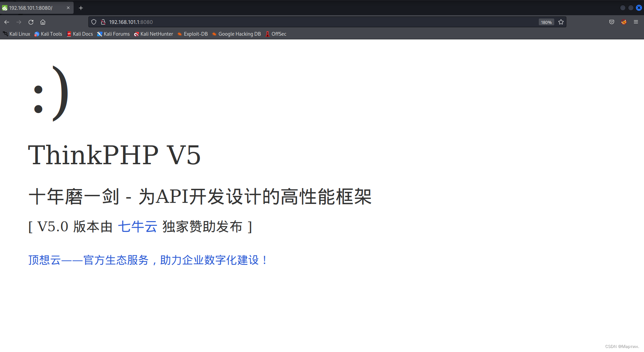Open Kali NetHunter bookmark
Viewport: 644px width, 352px height.
pyautogui.click(x=154, y=34)
